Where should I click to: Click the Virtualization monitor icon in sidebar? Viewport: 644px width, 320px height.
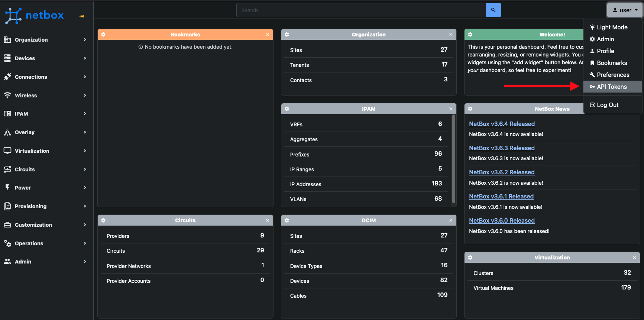(7, 151)
